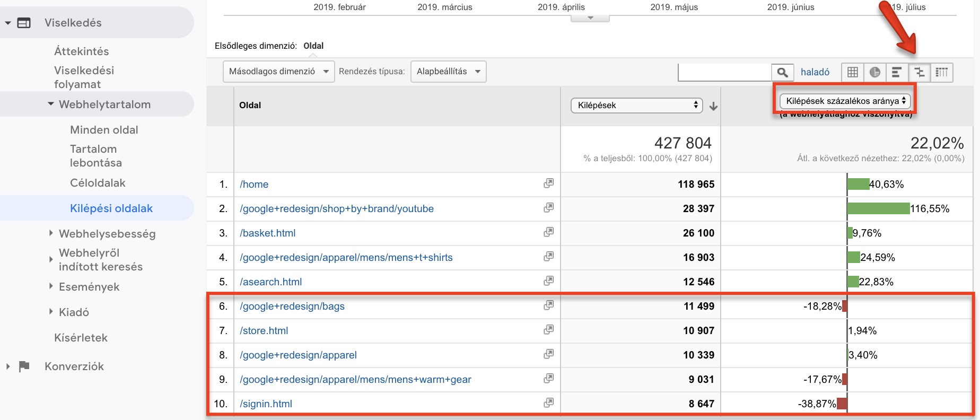Open the /basket.html page link

pos(268,233)
